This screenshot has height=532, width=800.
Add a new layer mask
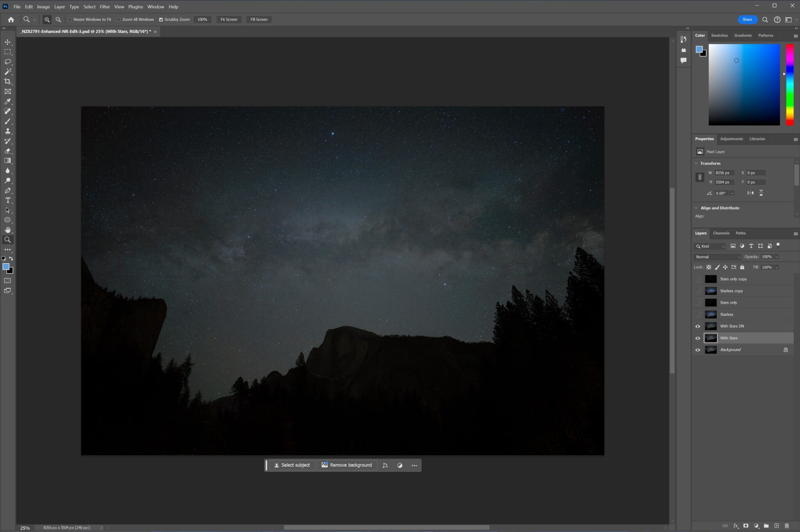(x=746, y=526)
